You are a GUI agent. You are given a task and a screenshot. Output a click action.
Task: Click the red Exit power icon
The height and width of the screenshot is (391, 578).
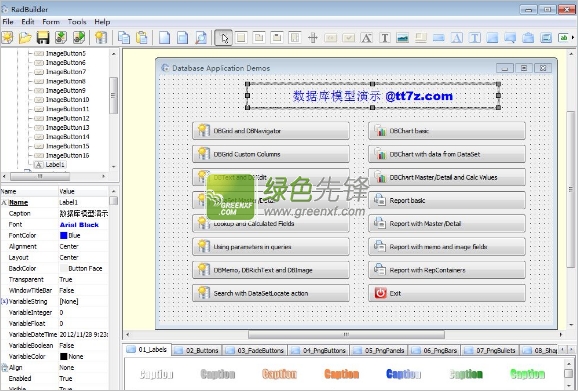[380, 293]
